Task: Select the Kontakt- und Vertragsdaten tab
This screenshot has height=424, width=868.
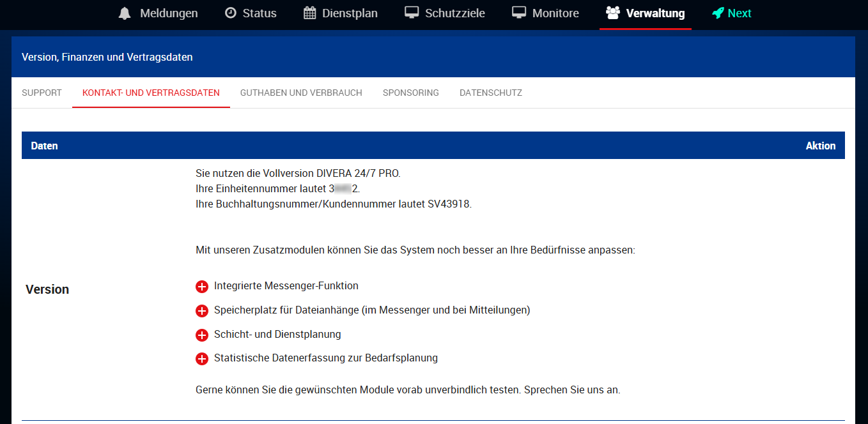Action: (x=151, y=93)
